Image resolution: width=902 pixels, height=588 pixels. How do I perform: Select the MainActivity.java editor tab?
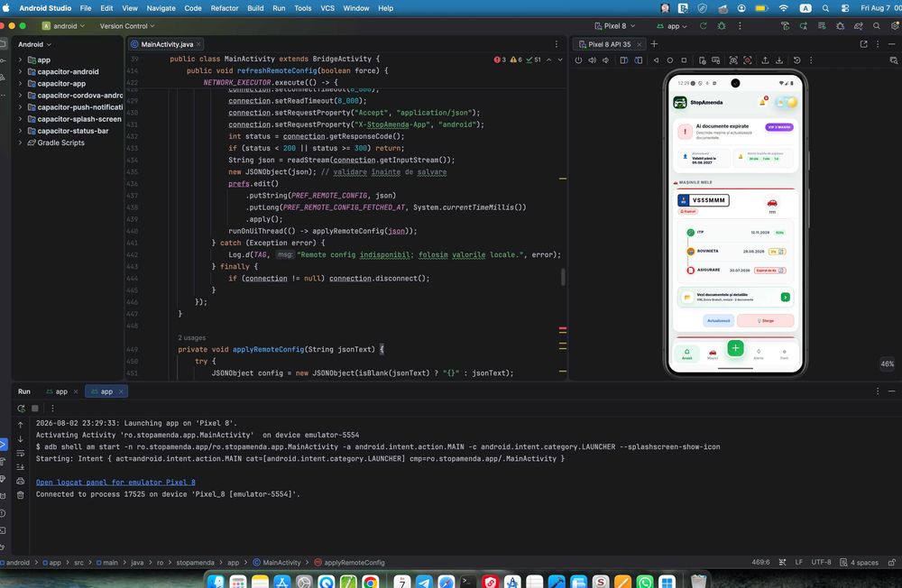point(167,44)
